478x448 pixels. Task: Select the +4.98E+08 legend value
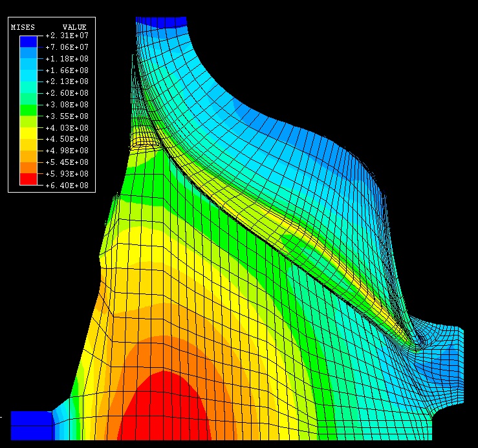coord(67,151)
